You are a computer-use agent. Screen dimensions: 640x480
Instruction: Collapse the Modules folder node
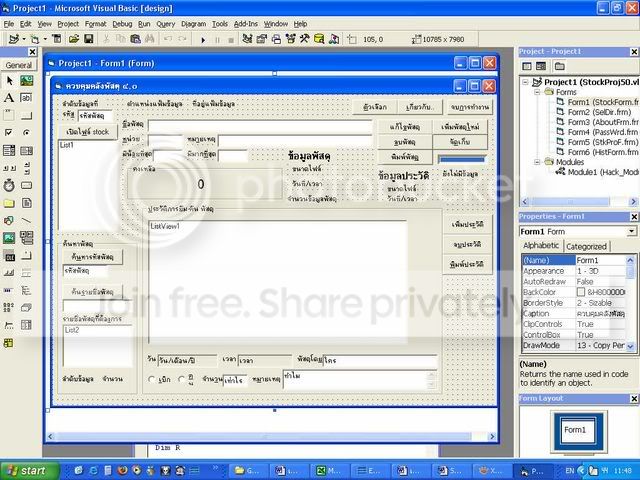point(538,162)
